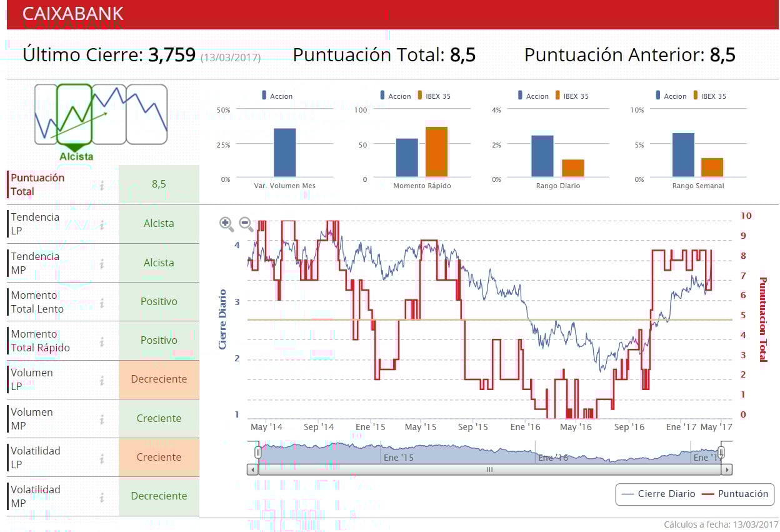Toggle Accion series in Momento Rápido chart
The height and width of the screenshot is (532, 780).
(395, 96)
